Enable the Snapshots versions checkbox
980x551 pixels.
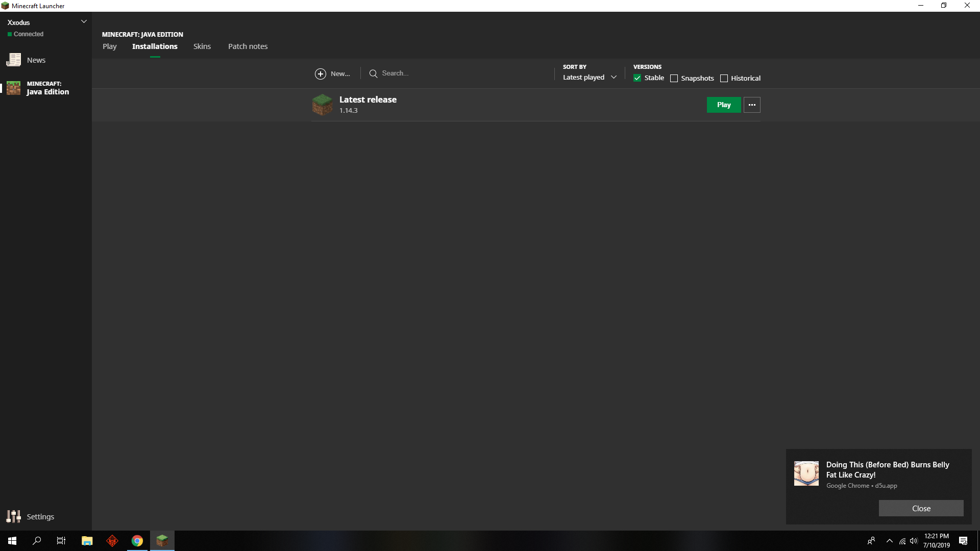coord(674,78)
